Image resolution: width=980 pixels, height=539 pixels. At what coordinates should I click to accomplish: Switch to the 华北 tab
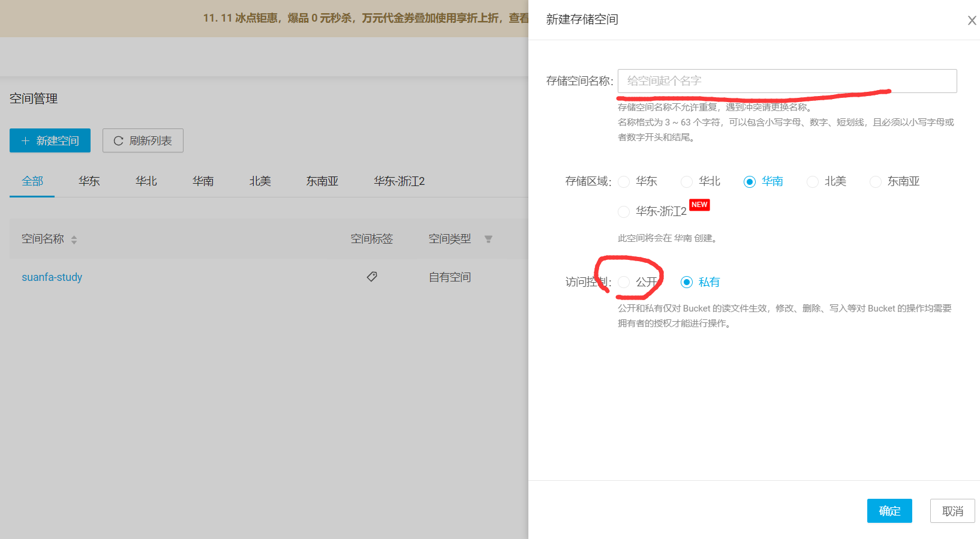click(146, 181)
